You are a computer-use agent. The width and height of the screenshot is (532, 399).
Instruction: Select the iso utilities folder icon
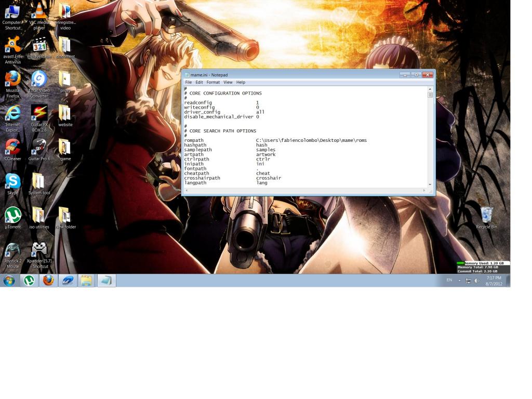[39, 218]
